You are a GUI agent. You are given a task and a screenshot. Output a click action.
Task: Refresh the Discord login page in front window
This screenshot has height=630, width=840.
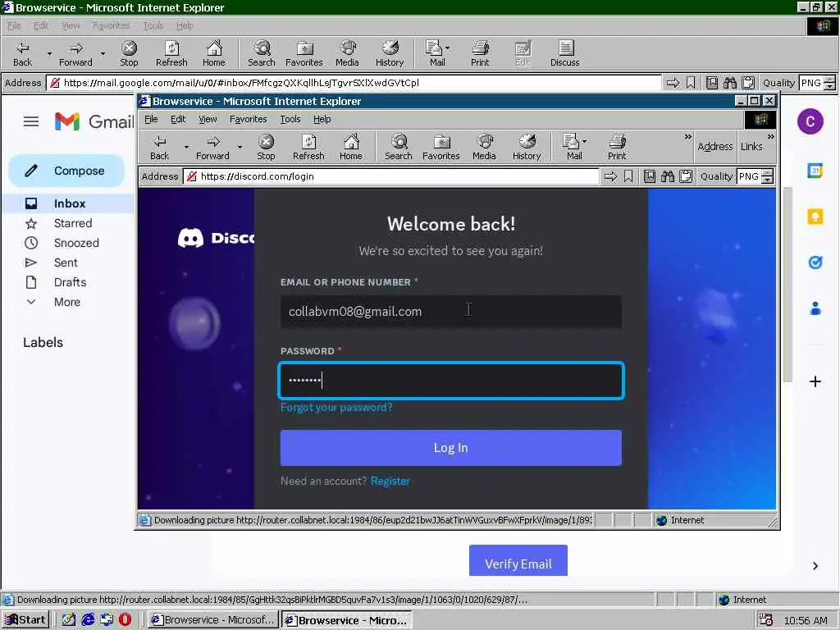(308, 148)
